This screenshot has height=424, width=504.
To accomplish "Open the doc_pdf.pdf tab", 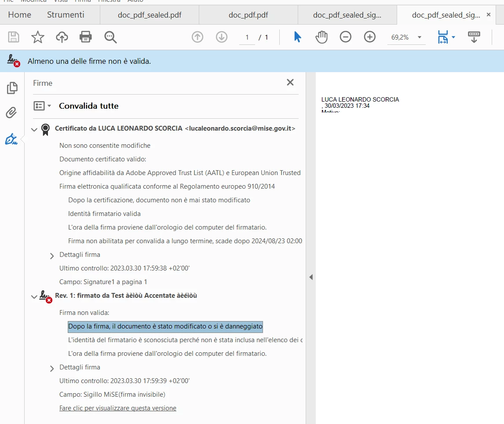I will click(248, 15).
